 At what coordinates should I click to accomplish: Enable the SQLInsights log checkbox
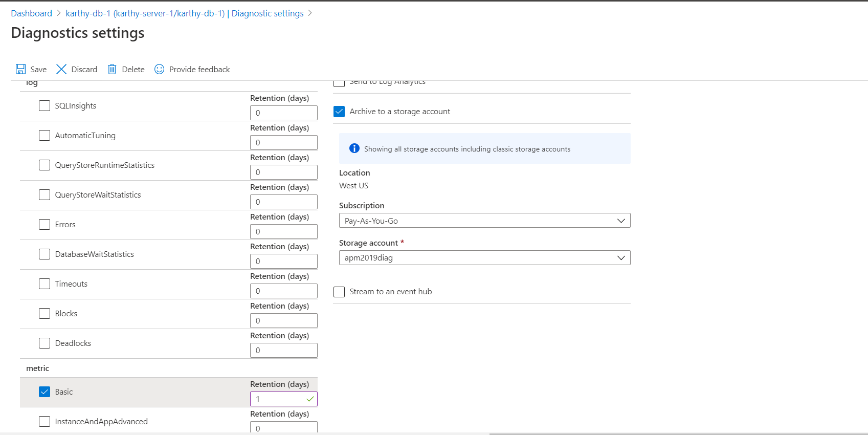44,106
